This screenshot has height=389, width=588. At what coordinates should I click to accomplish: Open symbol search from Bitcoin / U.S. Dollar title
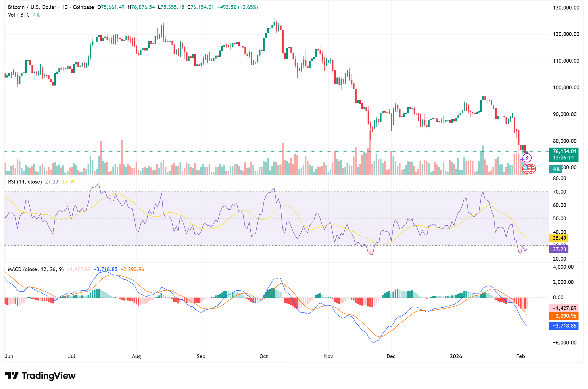pyautogui.click(x=32, y=7)
